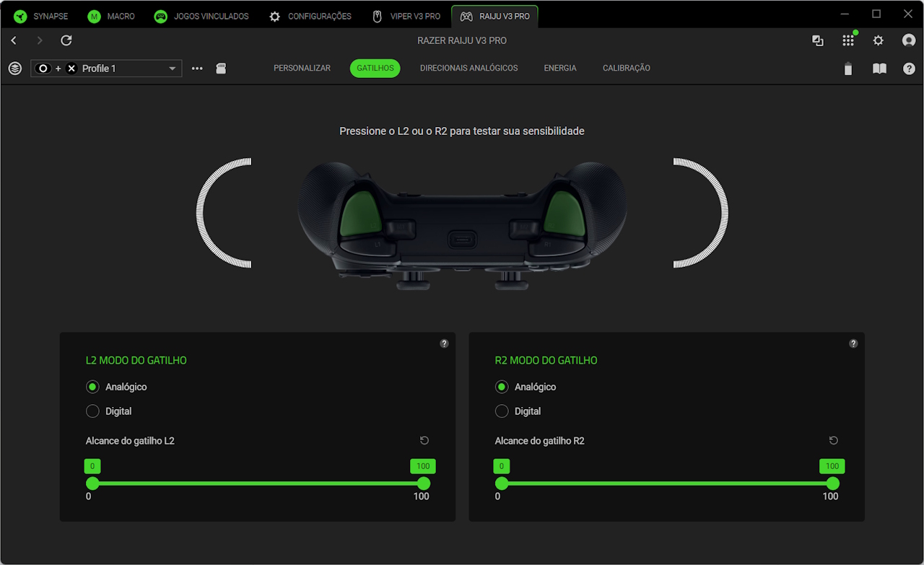Open the MACRO module
The image size is (924, 565).
tap(111, 15)
